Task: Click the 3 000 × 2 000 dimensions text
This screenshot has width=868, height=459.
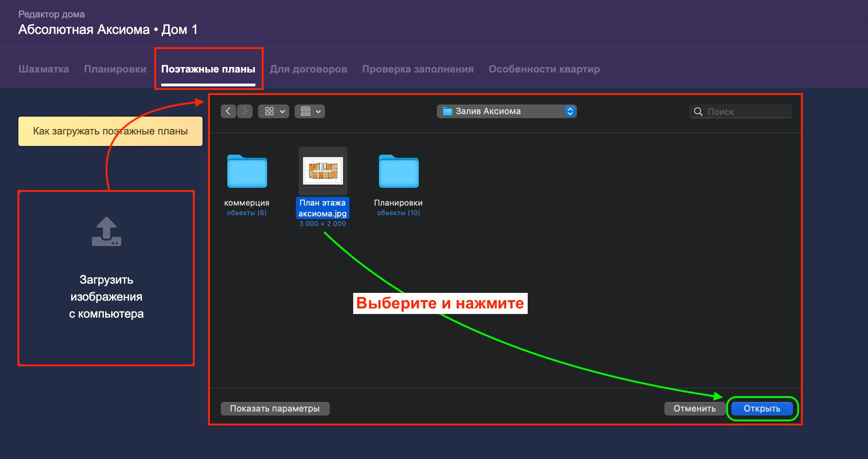Action: click(322, 224)
